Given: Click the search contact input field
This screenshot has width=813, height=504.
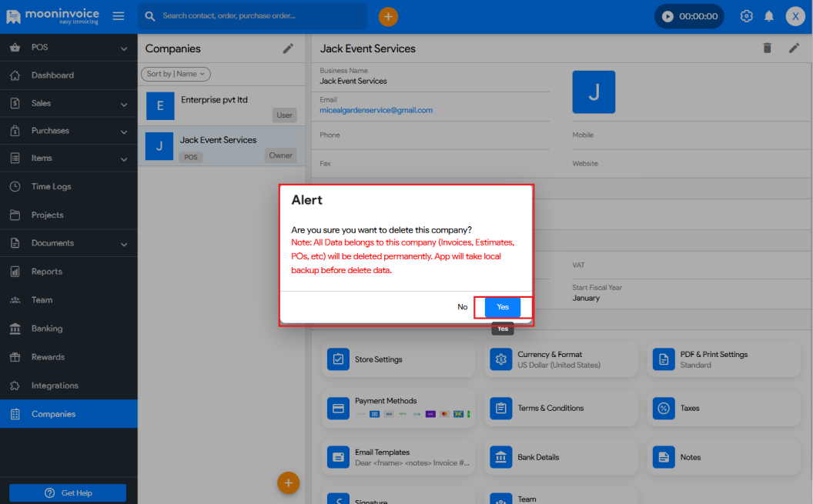Looking at the screenshot, I should point(254,16).
